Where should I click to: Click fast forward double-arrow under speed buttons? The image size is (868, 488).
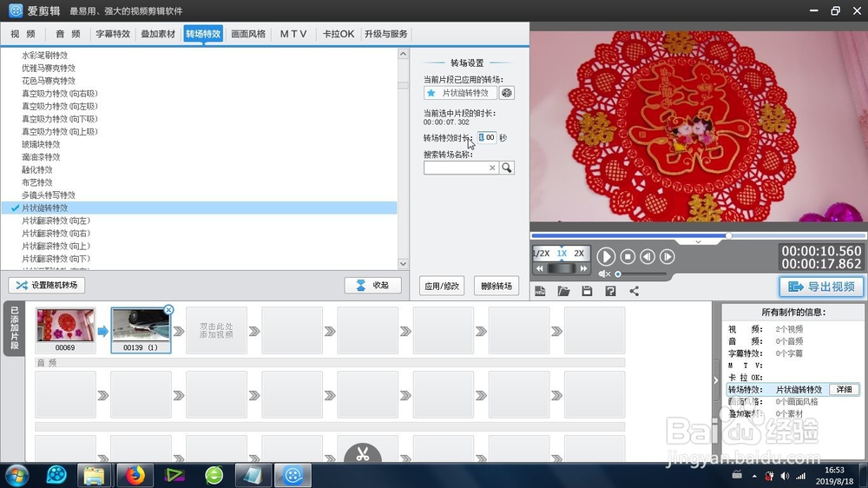coord(583,268)
